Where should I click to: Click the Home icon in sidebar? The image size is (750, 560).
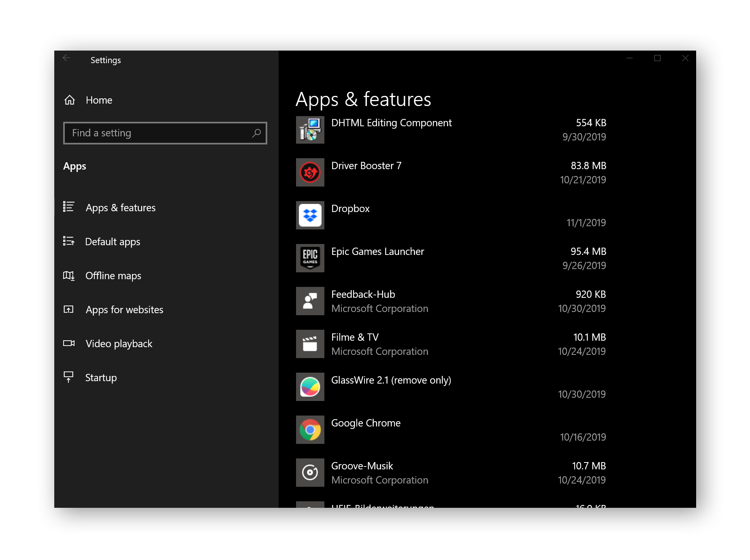coord(69,100)
